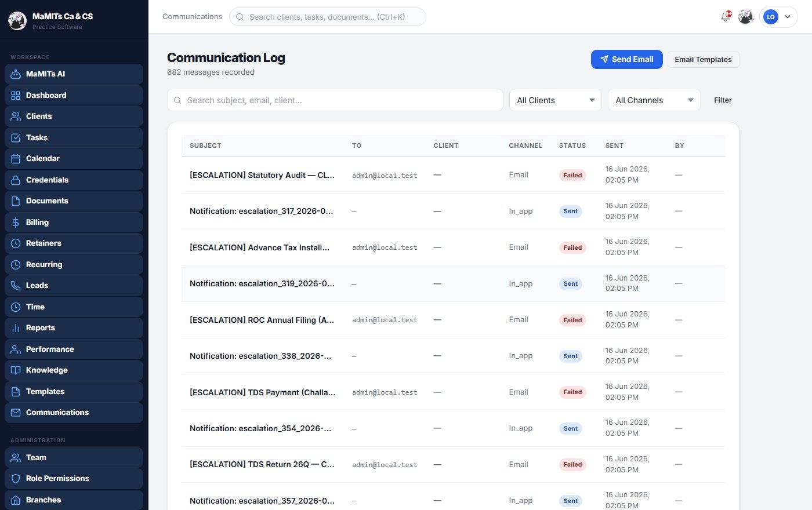Click the Tasks checkbox icon
The width and height of the screenshot is (812, 510).
[x=16, y=138]
